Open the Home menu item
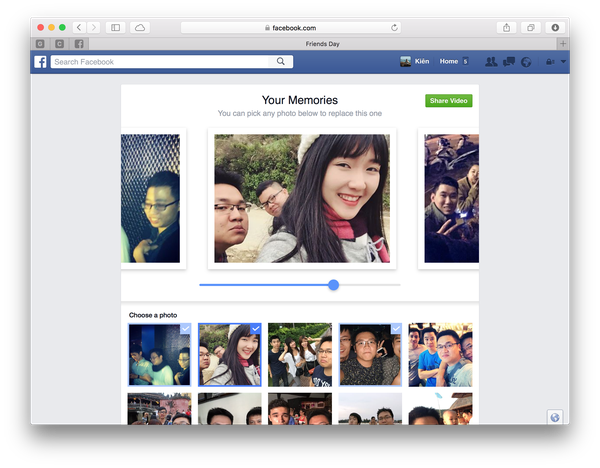The width and height of the screenshot is (600, 468). (448, 61)
